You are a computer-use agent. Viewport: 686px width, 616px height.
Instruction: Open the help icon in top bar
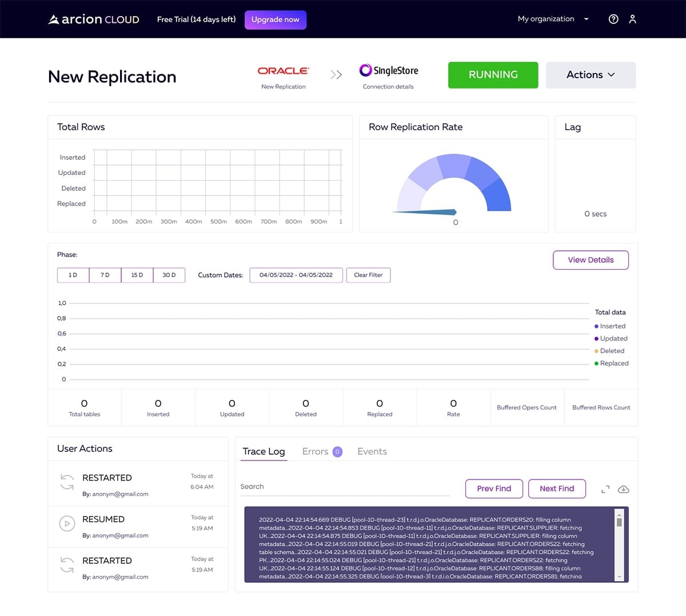coord(613,19)
